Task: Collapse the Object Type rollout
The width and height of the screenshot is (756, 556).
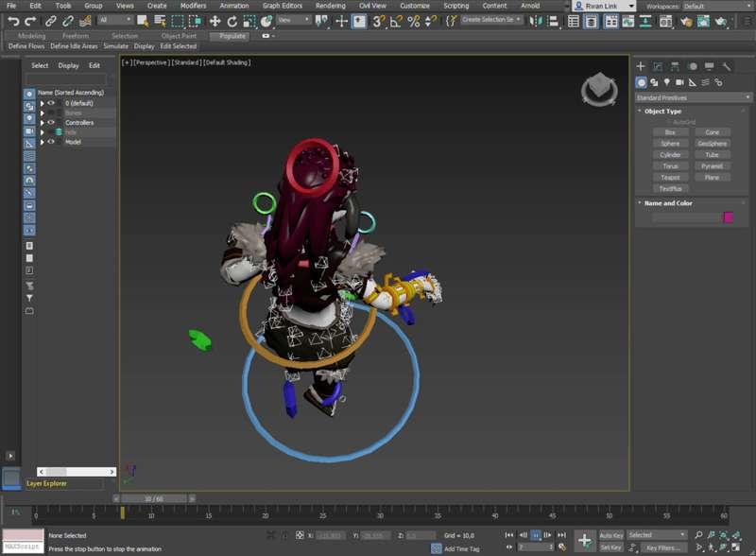Action: (x=662, y=111)
